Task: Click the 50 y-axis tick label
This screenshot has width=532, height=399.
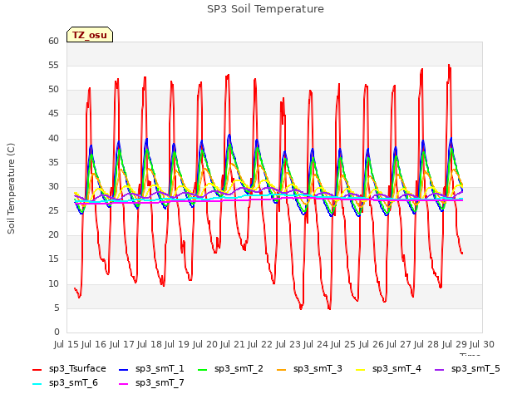Action: [53, 90]
